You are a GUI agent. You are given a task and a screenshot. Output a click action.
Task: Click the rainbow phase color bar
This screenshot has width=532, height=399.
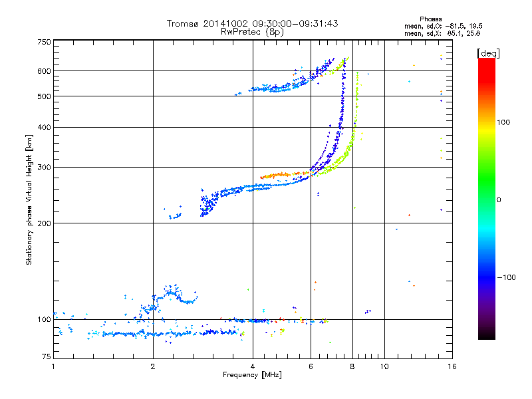coord(487,198)
